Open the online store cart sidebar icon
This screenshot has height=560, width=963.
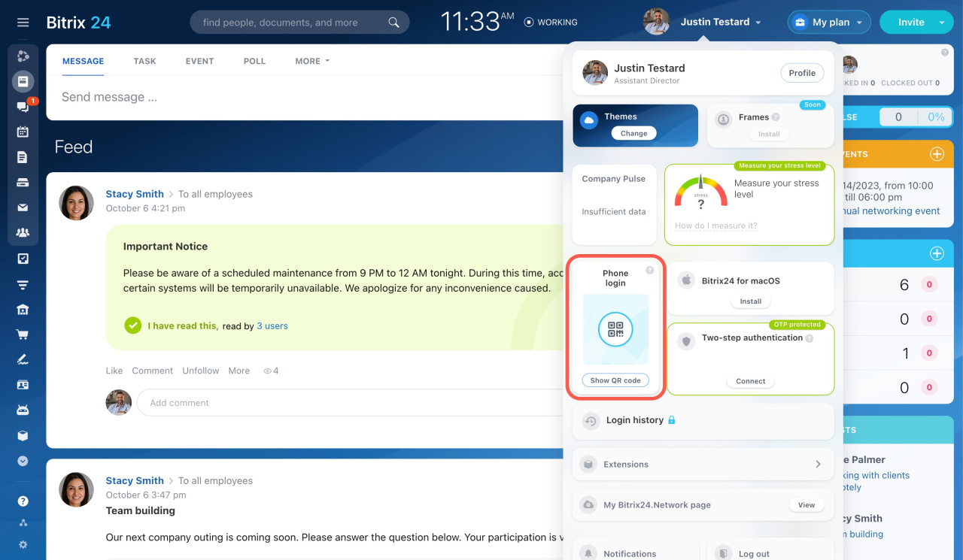(x=23, y=334)
